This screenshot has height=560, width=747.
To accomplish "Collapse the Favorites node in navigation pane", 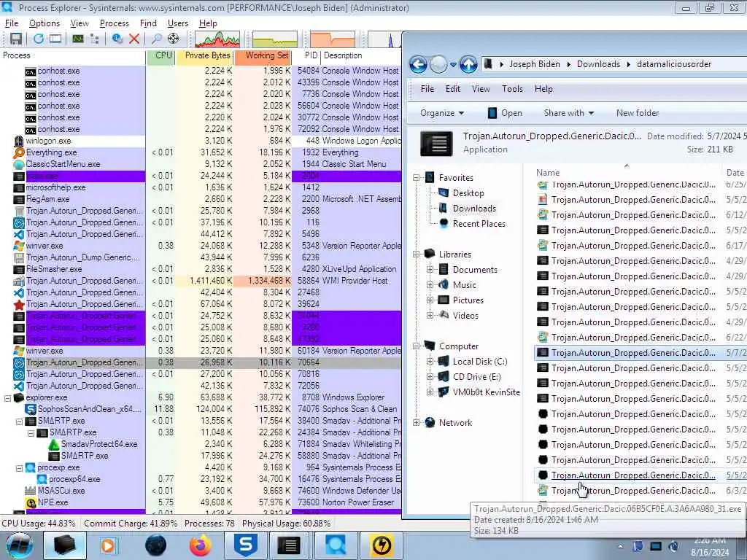I will (416, 178).
